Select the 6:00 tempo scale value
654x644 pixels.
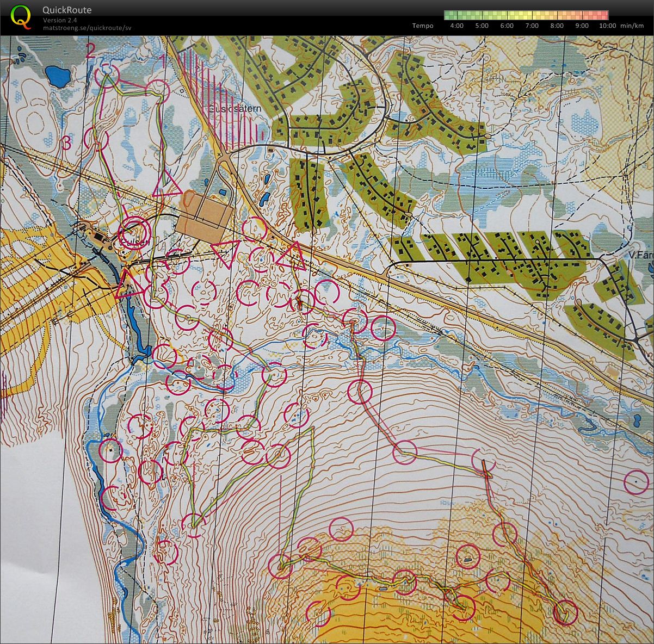(x=507, y=26)
